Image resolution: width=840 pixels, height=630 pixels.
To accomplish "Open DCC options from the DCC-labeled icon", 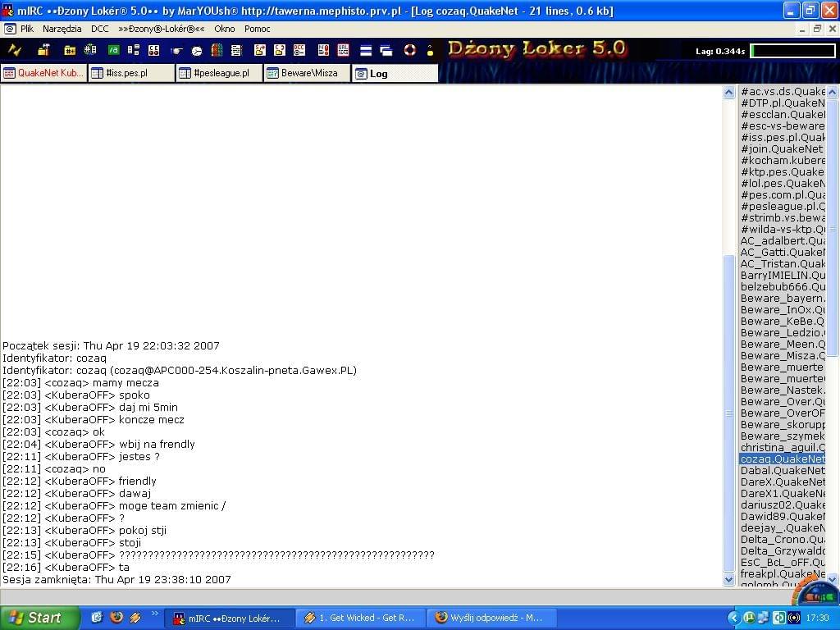I will [x=299, y=50].
